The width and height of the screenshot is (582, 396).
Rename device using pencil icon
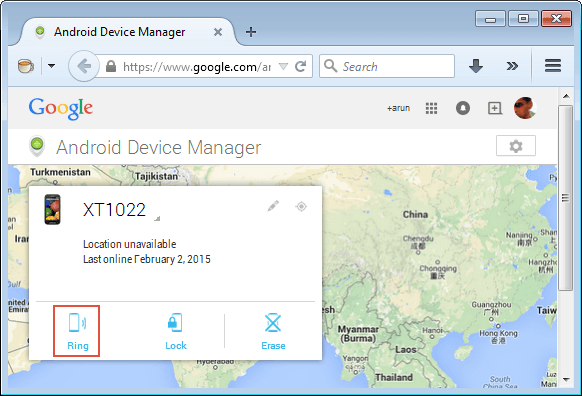(273, 206)
